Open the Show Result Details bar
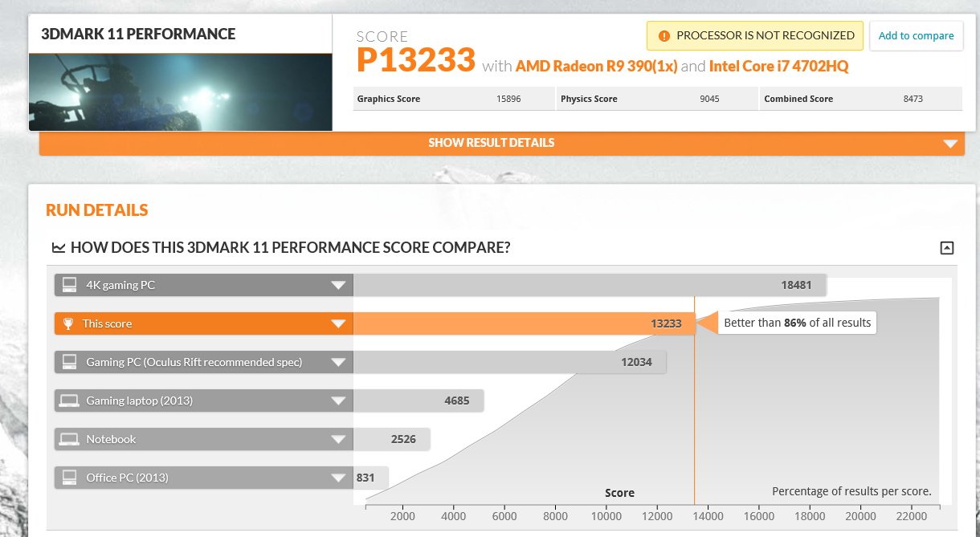Screen dimensions: 980x537 pyautogui.click(x=502, y=143)
